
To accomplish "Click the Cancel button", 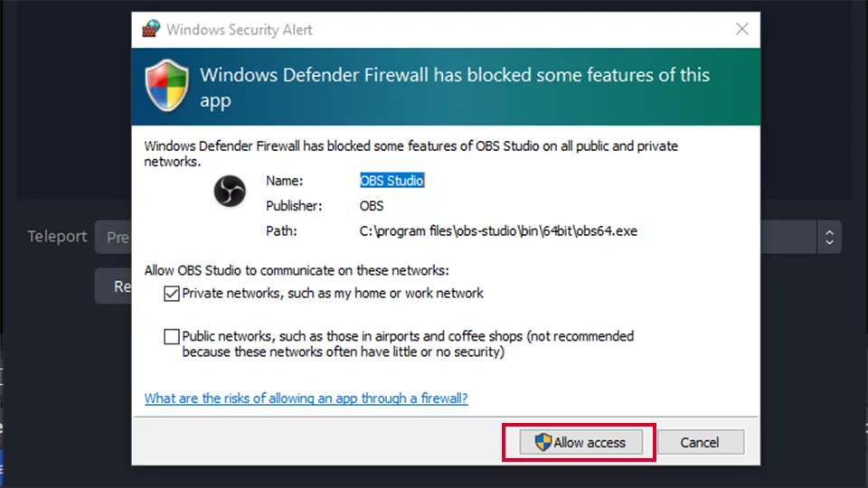I will (700, 442).
